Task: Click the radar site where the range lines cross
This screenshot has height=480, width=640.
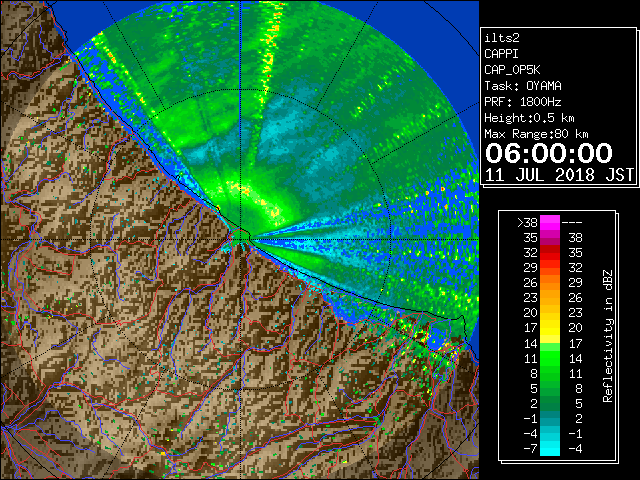Action: [x=241, y=239]
